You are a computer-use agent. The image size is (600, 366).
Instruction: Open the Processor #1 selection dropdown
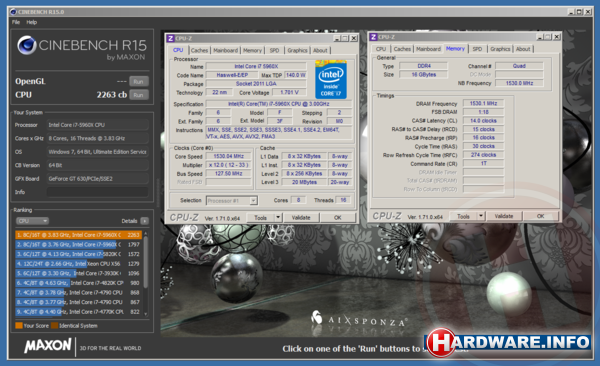(x=232, y=201)
